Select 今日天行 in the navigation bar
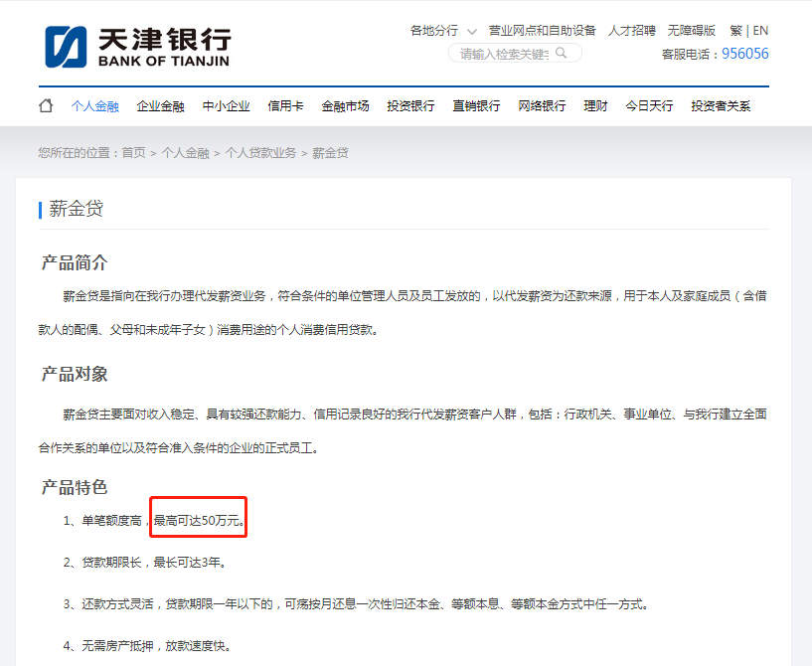Image resolution: width=812 pixels, height=666 pixels. point(648,104)
